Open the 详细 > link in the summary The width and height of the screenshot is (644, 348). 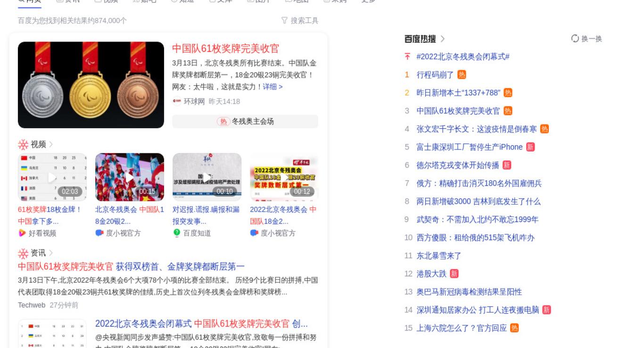click(272, 87)
